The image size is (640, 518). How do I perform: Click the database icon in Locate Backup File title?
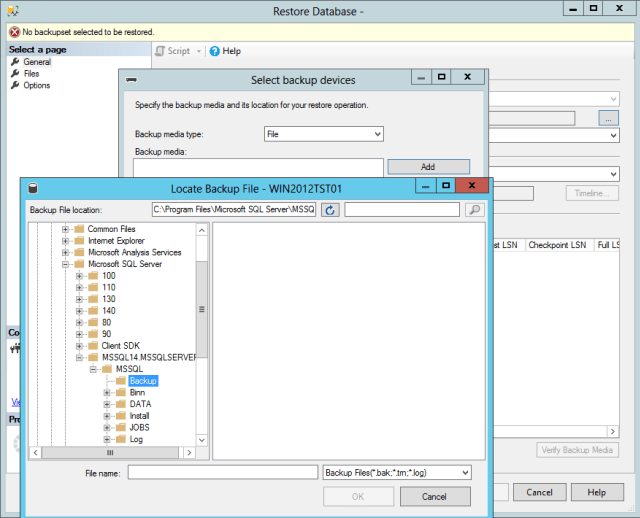pyautogui.click(x=33, y=188)
